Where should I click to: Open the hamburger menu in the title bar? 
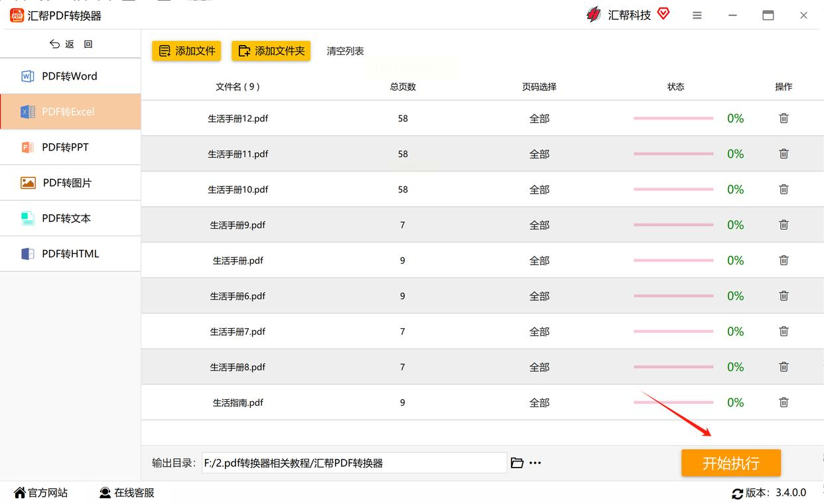click(x=697, y=15)
